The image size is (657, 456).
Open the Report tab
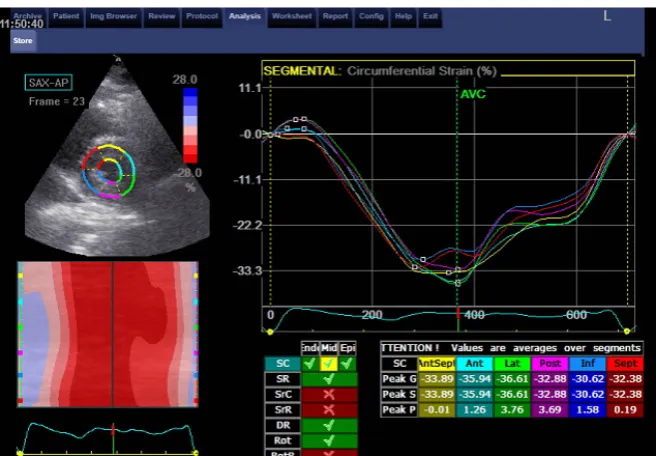[x=335, y=17]
